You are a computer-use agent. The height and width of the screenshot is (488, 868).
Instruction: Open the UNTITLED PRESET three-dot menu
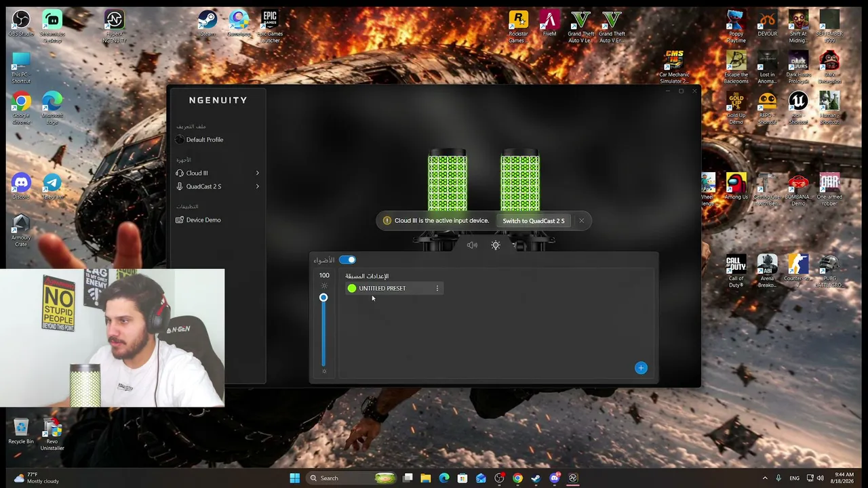(x=437, y=289)
